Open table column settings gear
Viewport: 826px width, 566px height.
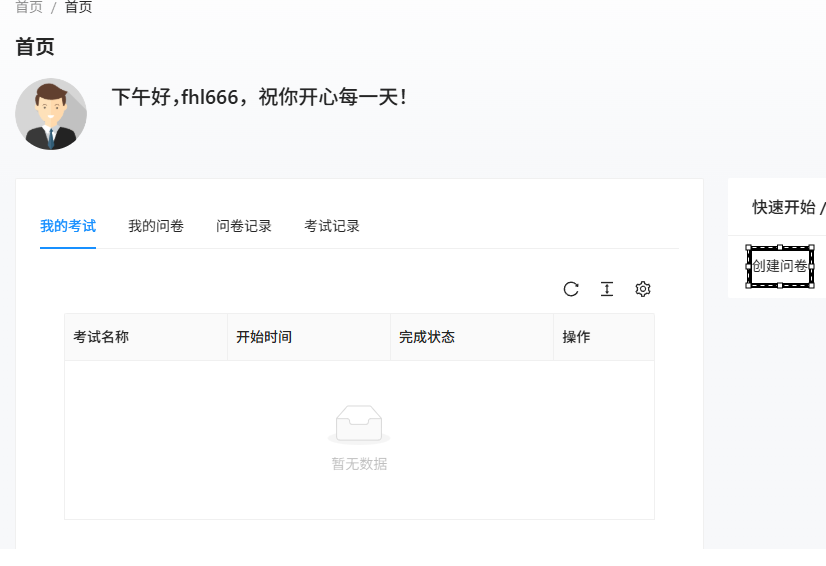pos(643,289)
